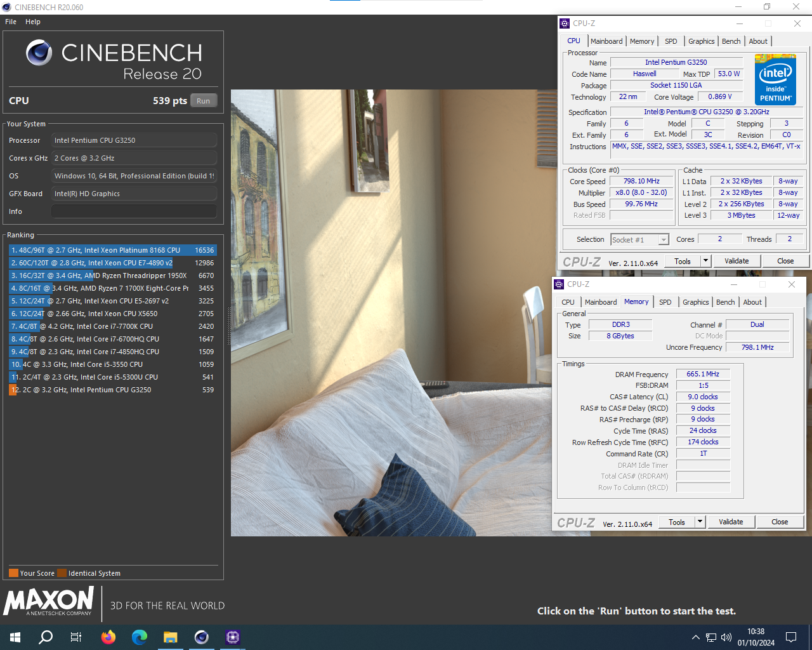
Task: Open taskbar search magnifier icon
Action: (x=46, y=637)
